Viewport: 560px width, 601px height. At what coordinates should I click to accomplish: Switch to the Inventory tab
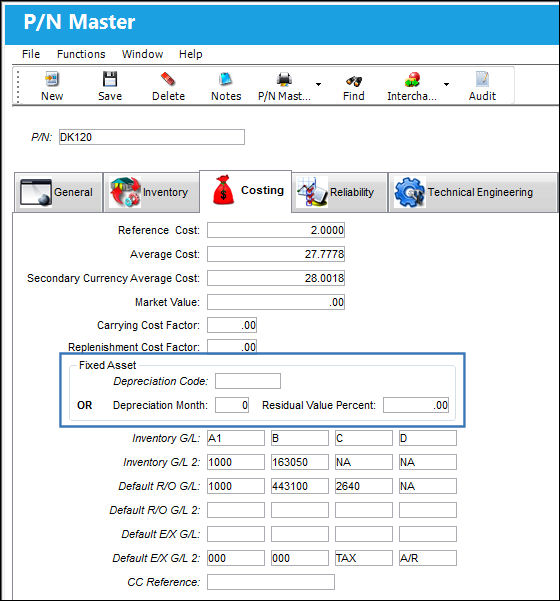(x=151, y=192)
